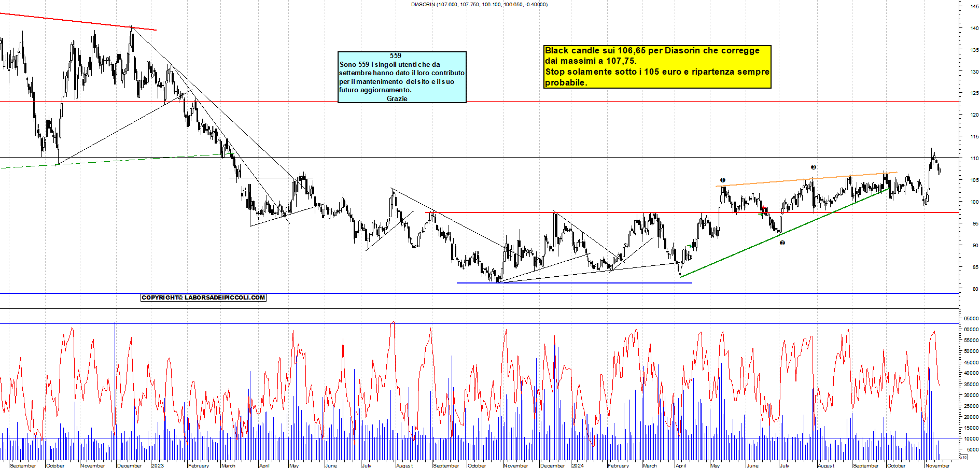The image size is (980, 468).
Task: Click the 125 price axis label
Action: click(x=975, y=93)
